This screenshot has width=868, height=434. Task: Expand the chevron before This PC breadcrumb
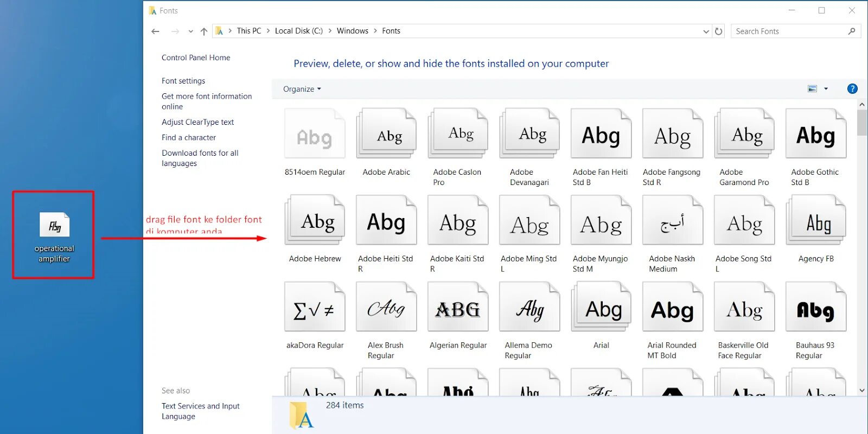pos(230,31)
